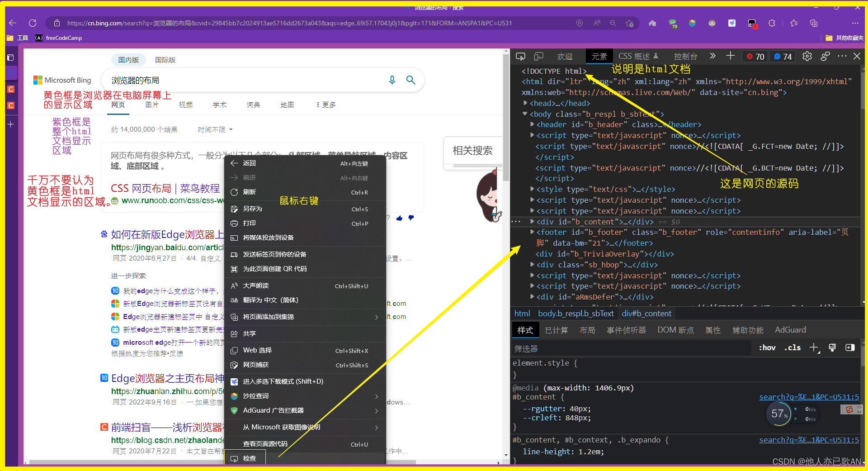Show more DevTools tabs chevron

click(713, 56)
